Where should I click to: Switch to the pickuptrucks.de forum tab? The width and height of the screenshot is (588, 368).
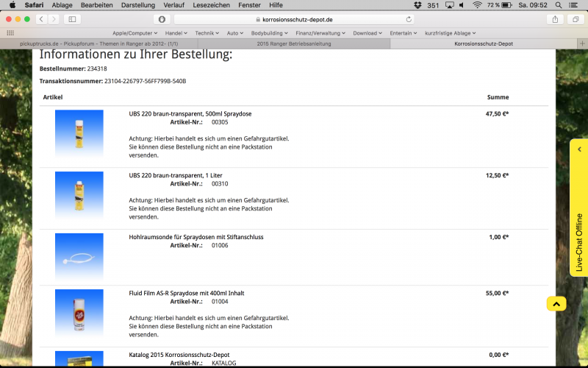point(97,44)
